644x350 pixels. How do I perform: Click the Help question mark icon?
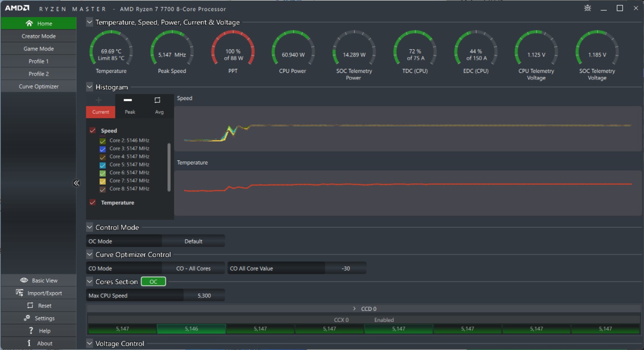[31, 331]
